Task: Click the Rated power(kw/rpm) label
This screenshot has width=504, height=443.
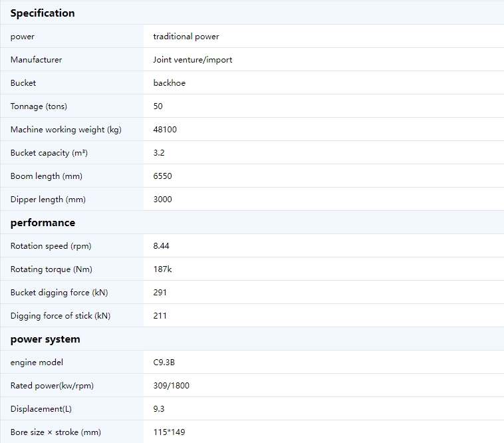Action: pyautogui.click(x=52, y=386)
